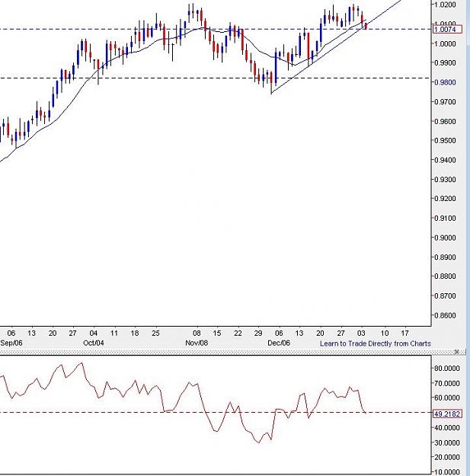The image size is (470, 476).
Task: Click the Nov/08 month label
Action: pyautogui.click(x=197, y=343)
